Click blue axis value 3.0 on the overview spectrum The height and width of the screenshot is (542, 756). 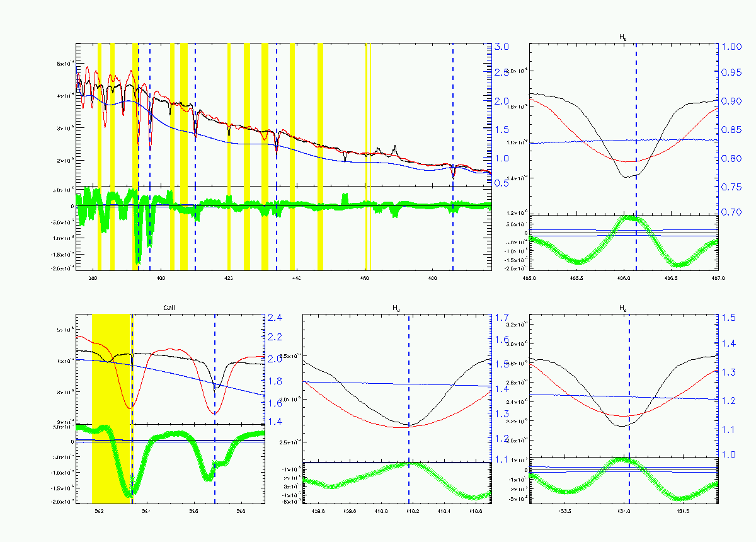[x=502, y=47]
